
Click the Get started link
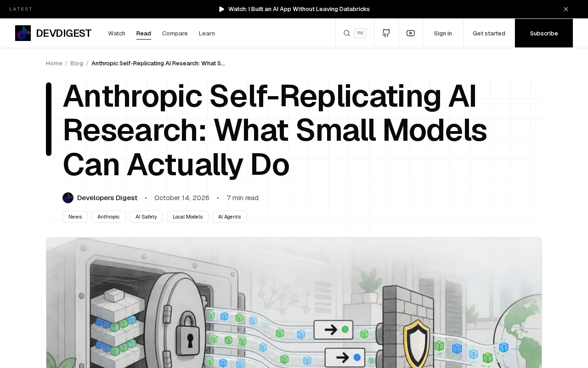[x=489, y=33]
